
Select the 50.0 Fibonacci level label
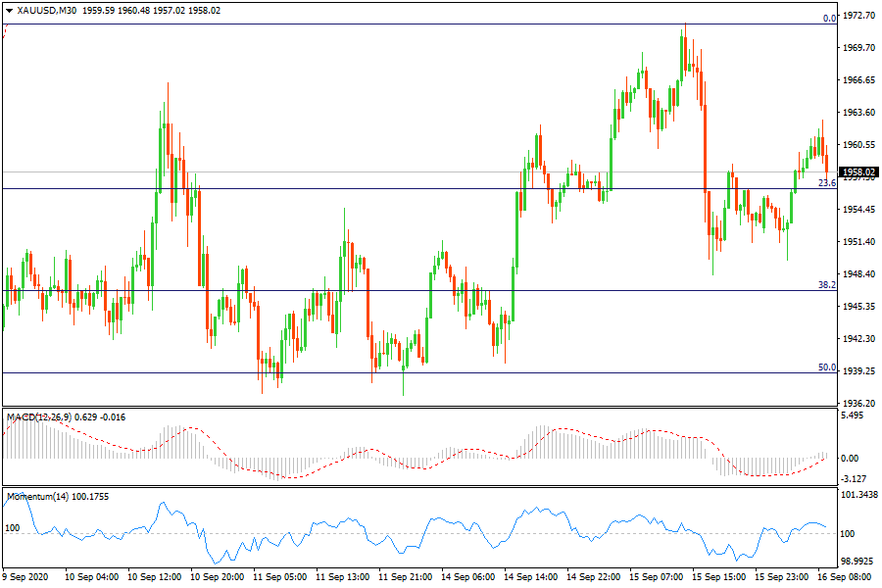coord(827,367)
